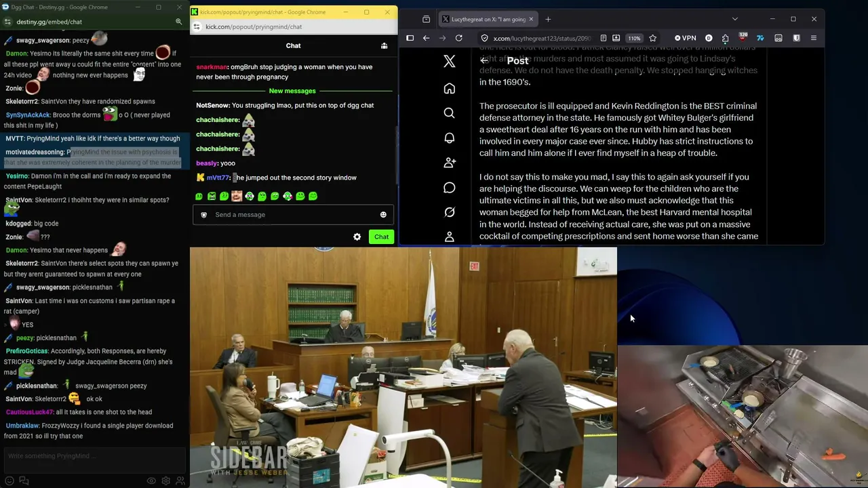
Task: Open X Follow people icon in sidebar
Action: click(x=449, y=163)
